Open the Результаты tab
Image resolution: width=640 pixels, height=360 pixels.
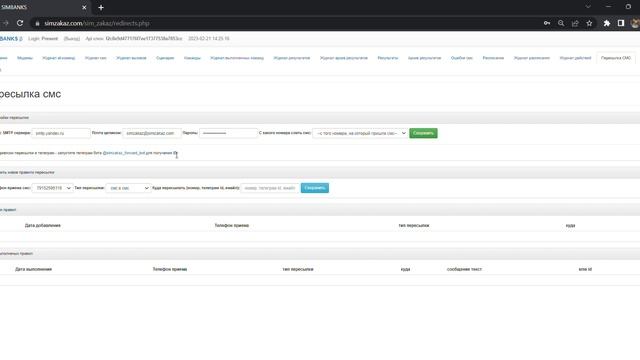(388, 58)
